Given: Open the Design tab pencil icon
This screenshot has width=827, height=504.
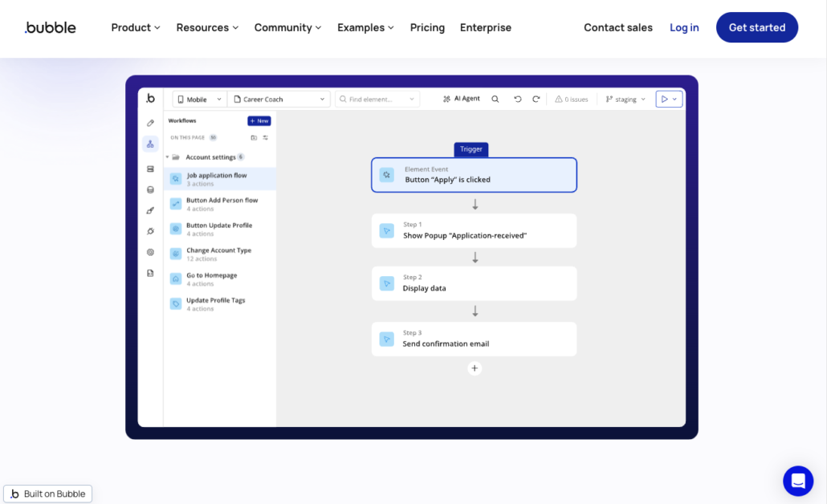Looking at the screenshot, I should pos(150,123).
